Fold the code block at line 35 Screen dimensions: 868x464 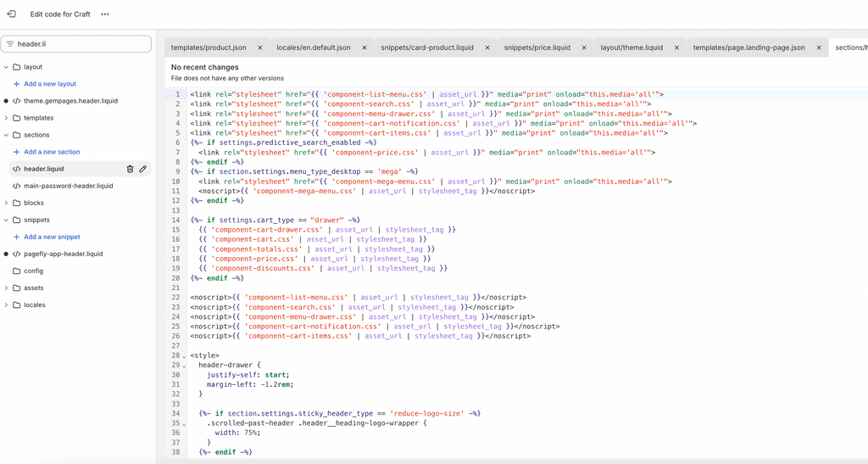[x=184, y=424]
